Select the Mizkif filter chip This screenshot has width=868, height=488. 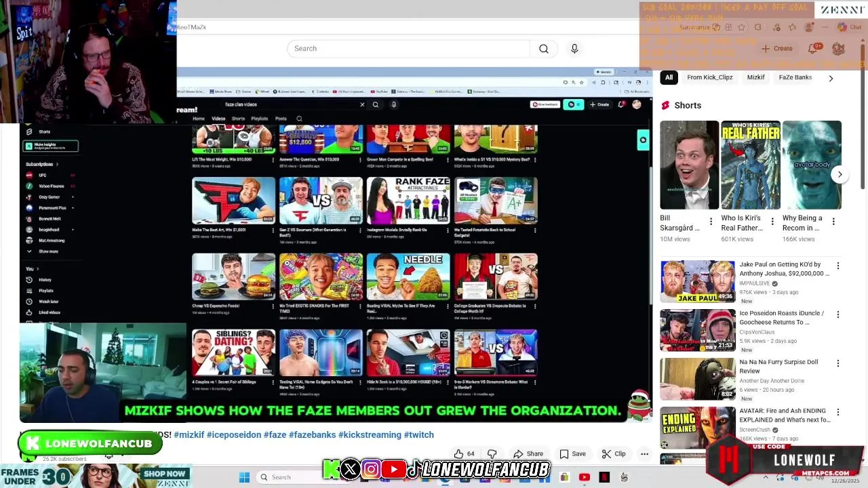(x=755, y=77)
